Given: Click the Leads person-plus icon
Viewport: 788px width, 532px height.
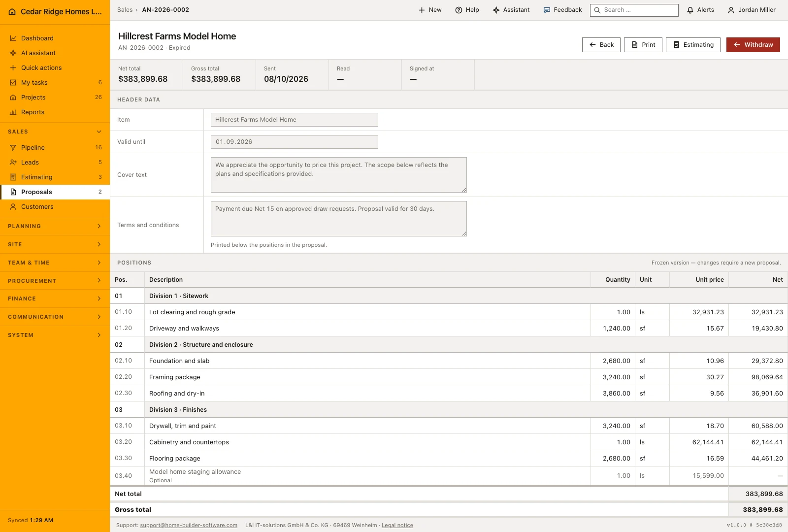Looking at the screenshot, I should [x=13, y=163].
